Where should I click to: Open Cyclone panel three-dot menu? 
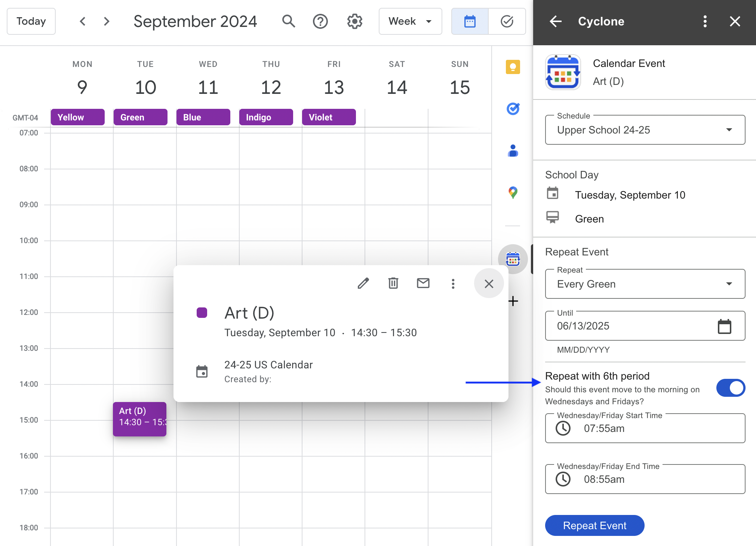(705, 21)
